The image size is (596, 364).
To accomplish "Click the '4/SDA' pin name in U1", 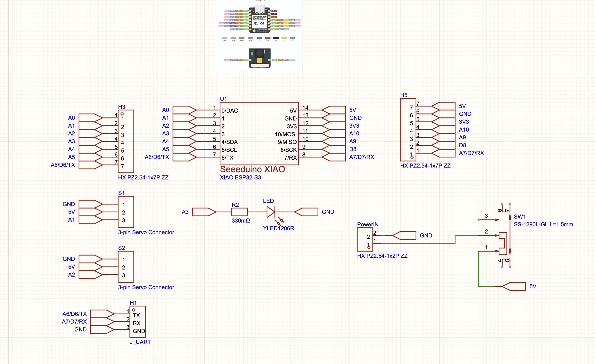I will pos(230,142).
